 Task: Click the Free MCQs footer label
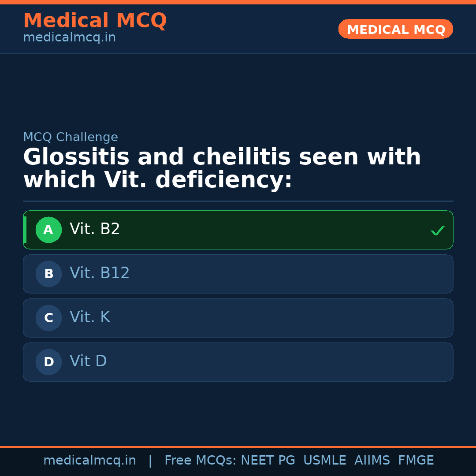point(200,461)
